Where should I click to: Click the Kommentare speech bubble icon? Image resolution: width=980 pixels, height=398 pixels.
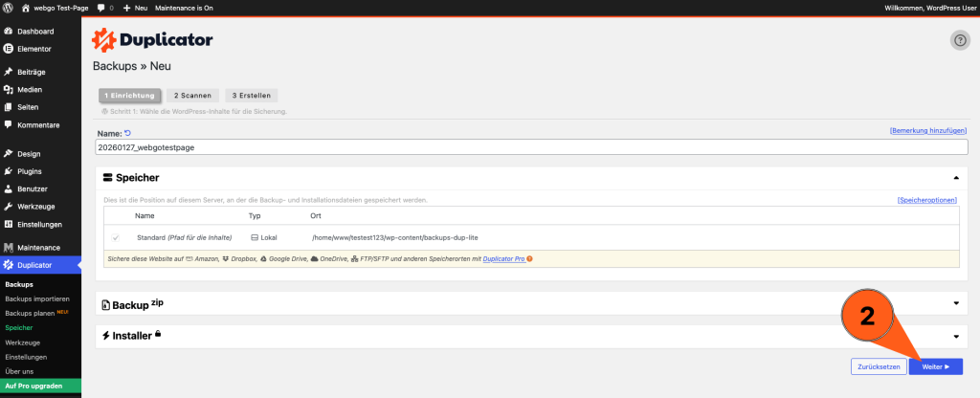tap(9, 124)
